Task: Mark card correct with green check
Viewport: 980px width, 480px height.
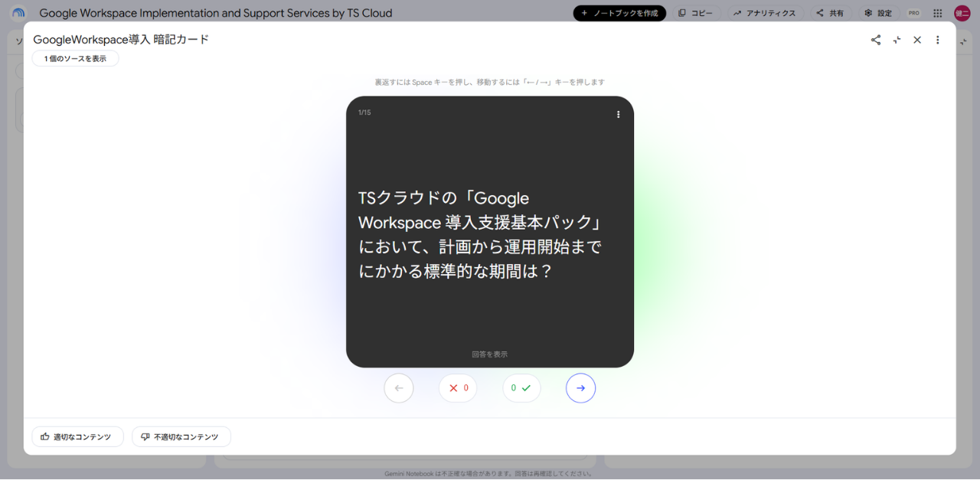Action: [x=521, y=388]
